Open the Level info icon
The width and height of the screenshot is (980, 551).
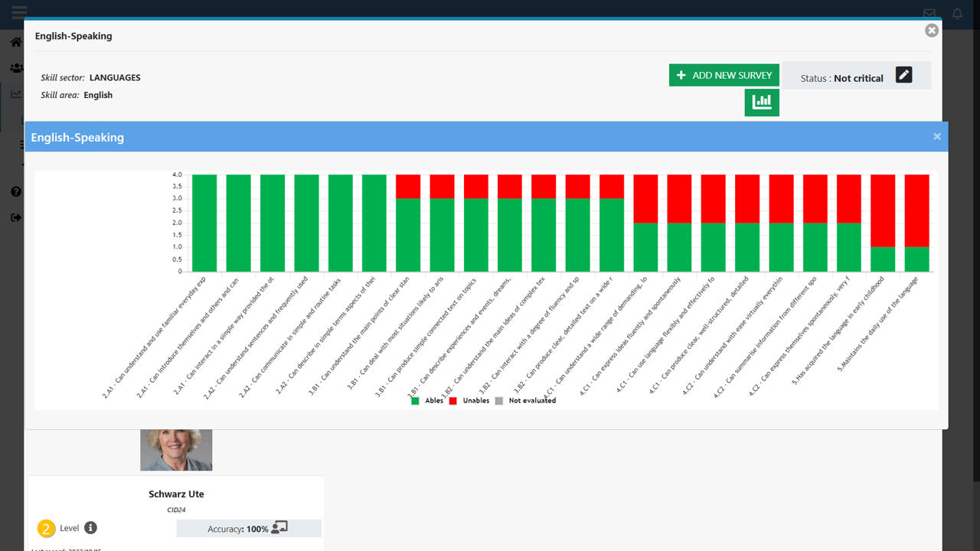click(90, 528)
